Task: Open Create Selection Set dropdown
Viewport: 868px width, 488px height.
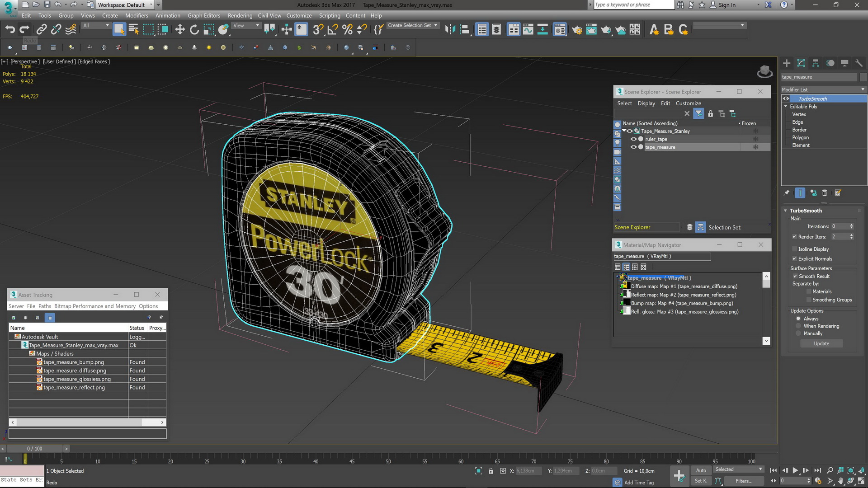Action: click(x=412, y=26)
